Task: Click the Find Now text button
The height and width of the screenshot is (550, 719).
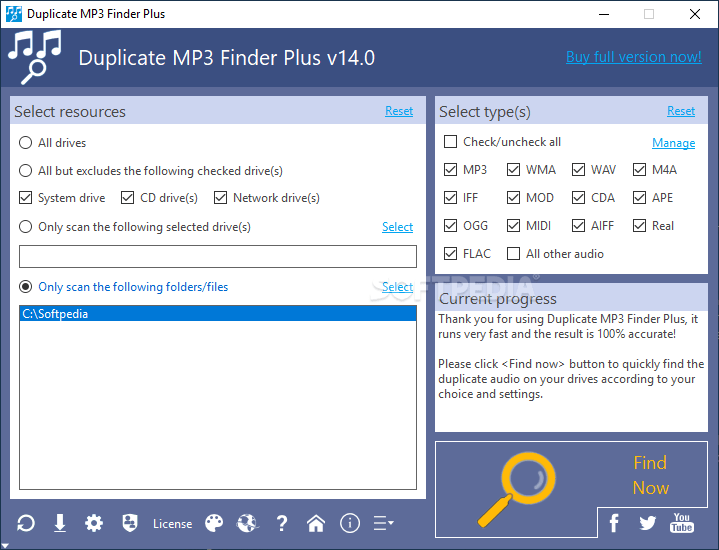Action: pos(650,475)
